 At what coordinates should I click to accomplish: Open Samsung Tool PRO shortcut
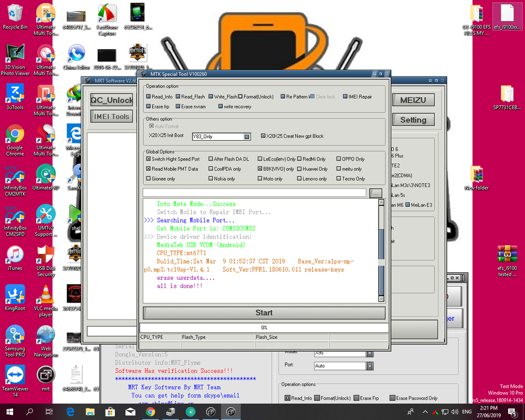pyautogui.click(x=15, y=341)
